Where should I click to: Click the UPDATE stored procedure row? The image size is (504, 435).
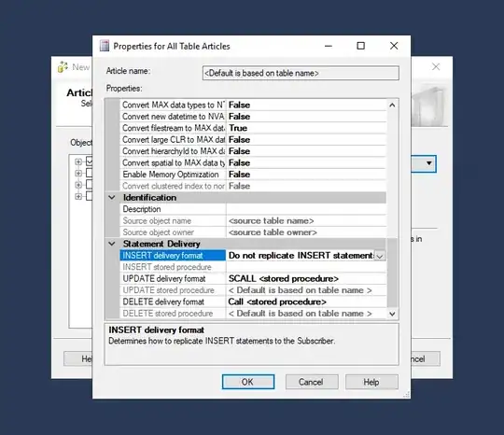(253, 290)
